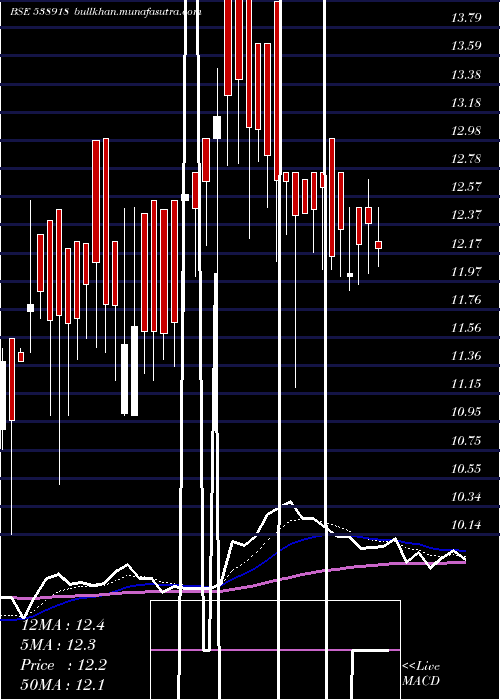Click the 12MA : 12.4 legend entry
This screenshot has height=700, width=500.
(62, 625)
